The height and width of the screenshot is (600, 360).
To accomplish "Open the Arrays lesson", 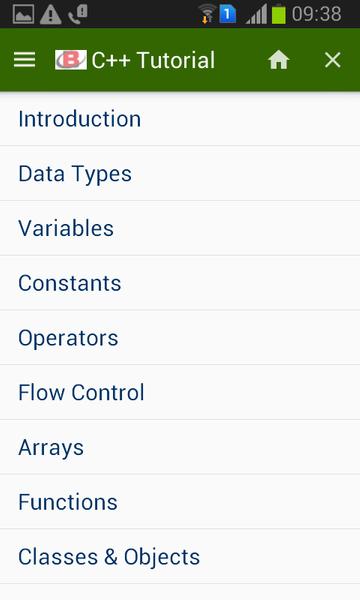I will pyautogui.click(x=180, y=447).
